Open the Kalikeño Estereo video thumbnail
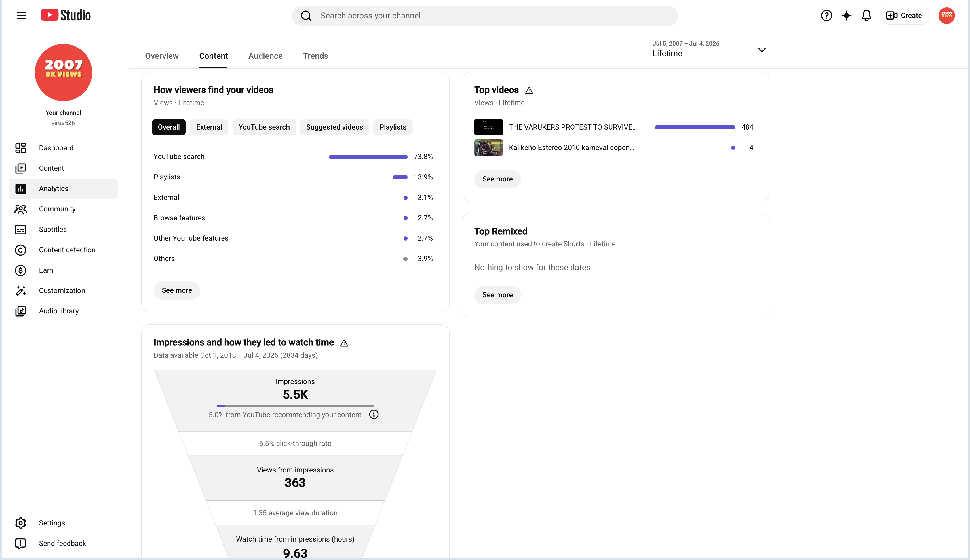 coord(488,147)
